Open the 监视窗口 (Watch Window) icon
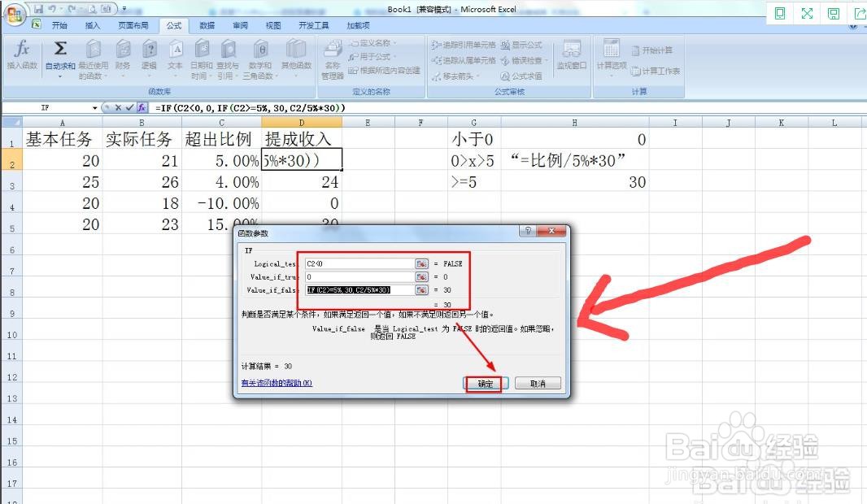867x504 pixels. pyautogui.click(x=572, y=55)
